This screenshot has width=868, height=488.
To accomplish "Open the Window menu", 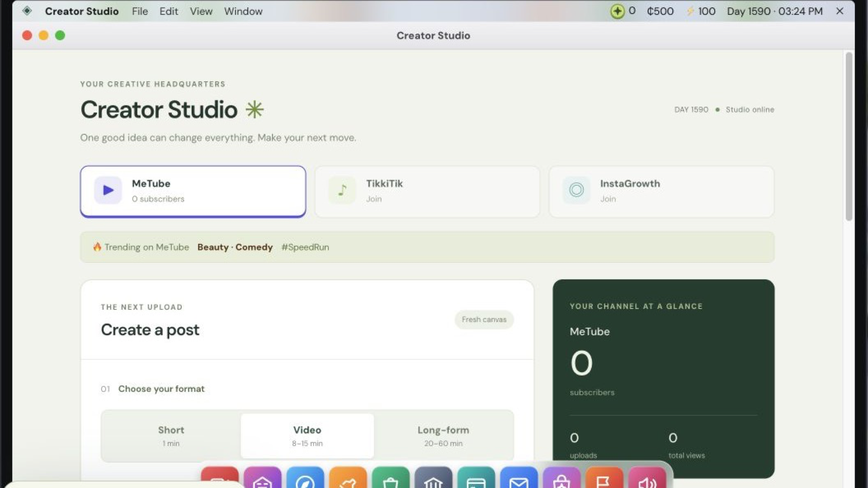I will tap(243, 11).
